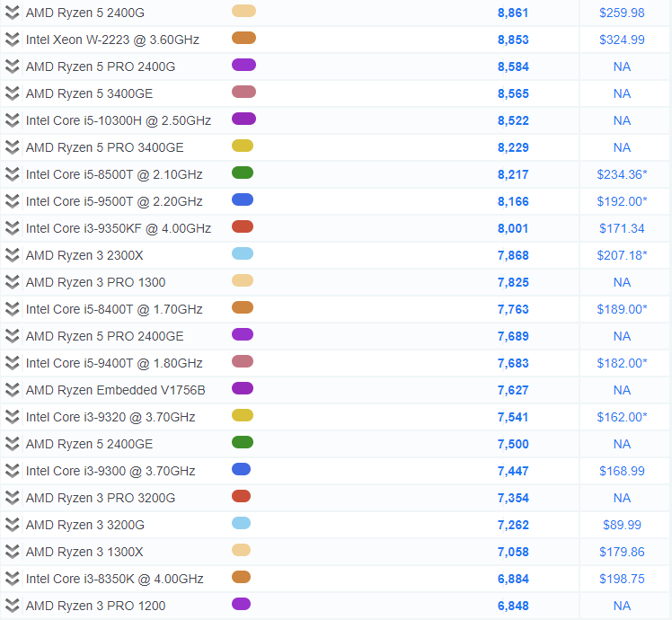Viewport: 672px width, 620px height.
Task: Expand the AMD Ryzen 5 PRO 3400GE row chevron
Action: (x=12, y=147)
